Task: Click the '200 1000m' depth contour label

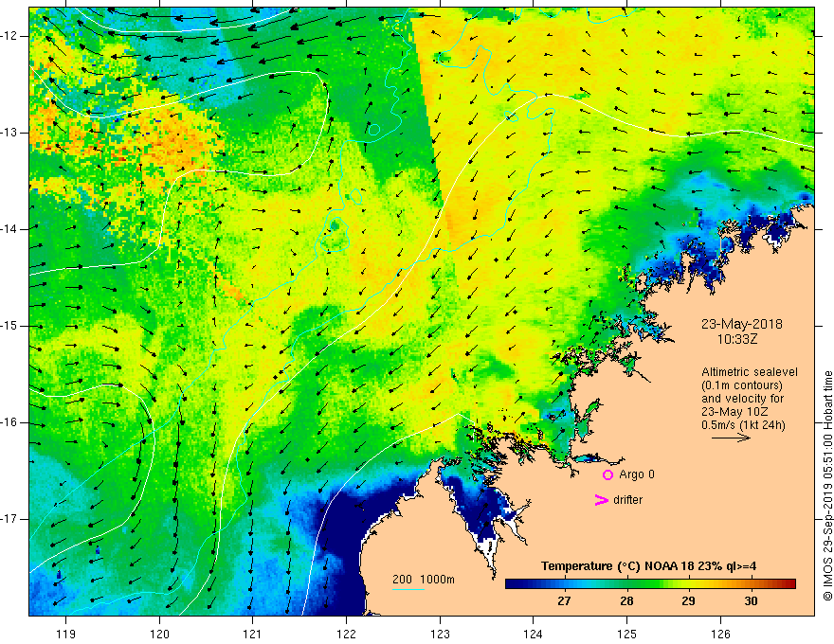Action: click(424, 580)
